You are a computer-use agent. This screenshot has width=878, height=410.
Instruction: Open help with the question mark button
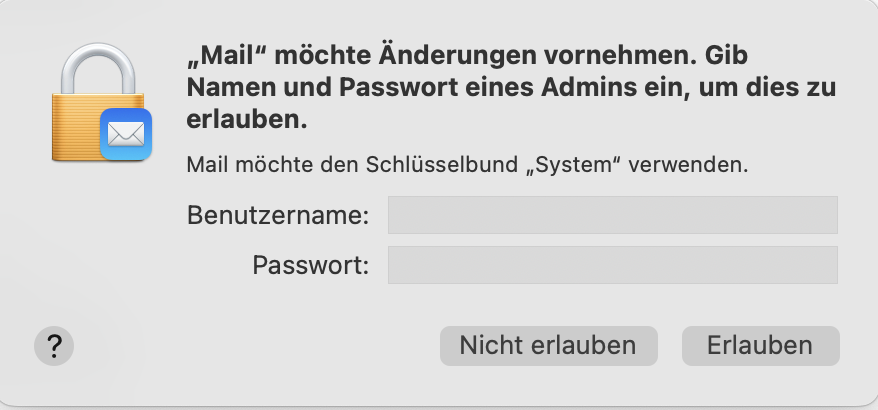click(54, 346)
